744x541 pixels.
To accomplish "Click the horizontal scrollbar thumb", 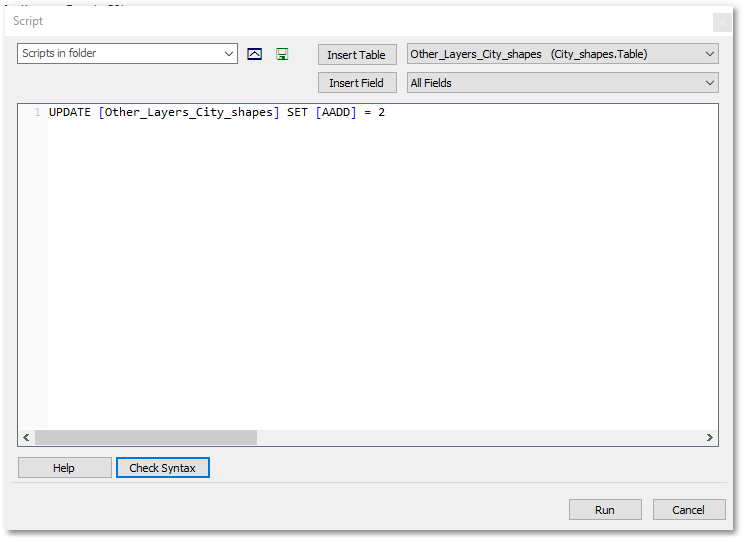I will pyautogui.click(x=146, y=438).
